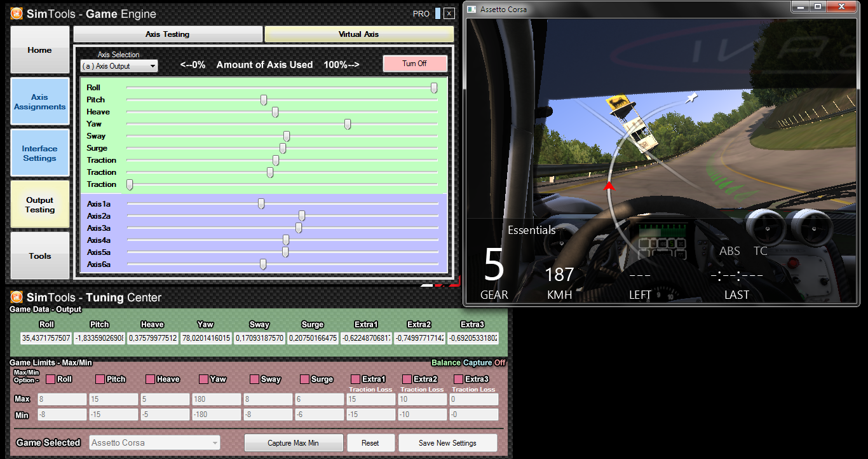868x459 pixels.
Task: Click the SimTools Game Engine logo icon
Action: coord(17,13)
